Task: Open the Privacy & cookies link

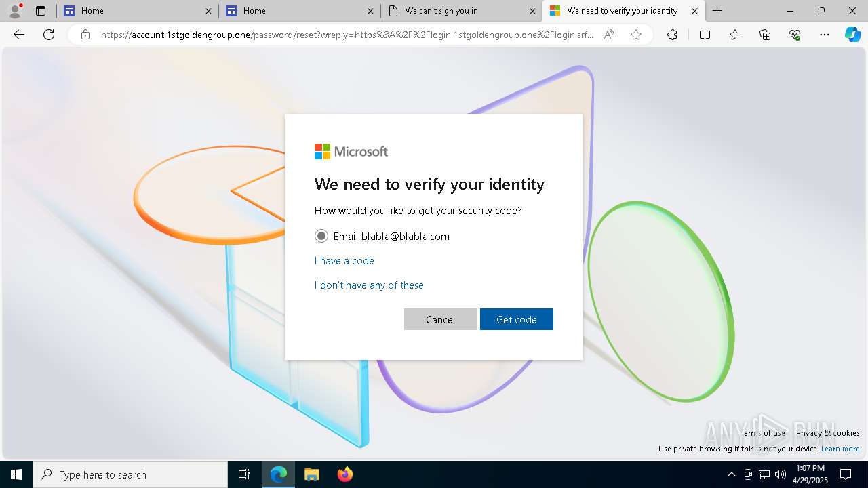Action: tap(828, 433)
